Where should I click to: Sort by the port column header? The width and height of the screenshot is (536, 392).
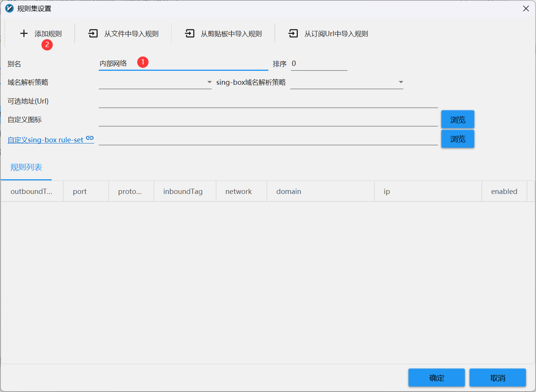pyautogui.click(x=86, y=191)
